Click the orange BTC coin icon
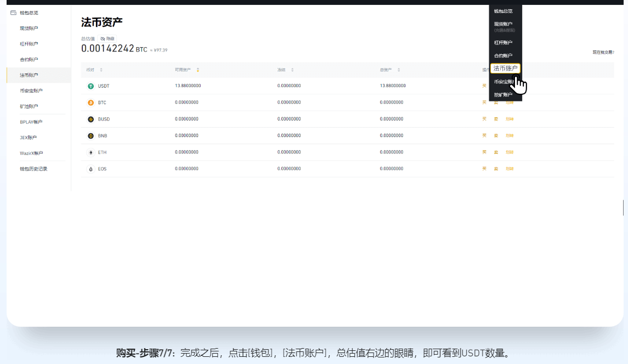This screenshot has height=364, width=628. (x=91, y=103)
